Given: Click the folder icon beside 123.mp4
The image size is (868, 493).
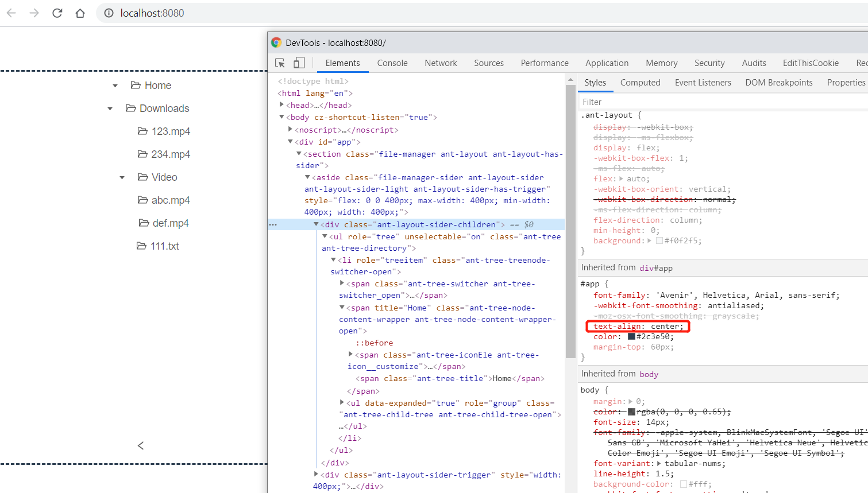Looking at the screenshot, I should (x=142, y=131).
